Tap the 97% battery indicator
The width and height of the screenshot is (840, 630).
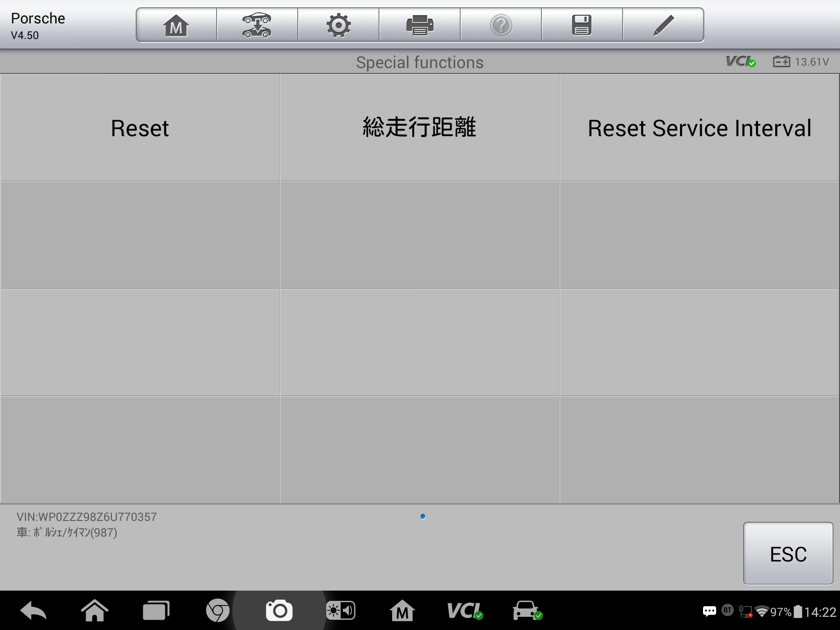(786, 612)
